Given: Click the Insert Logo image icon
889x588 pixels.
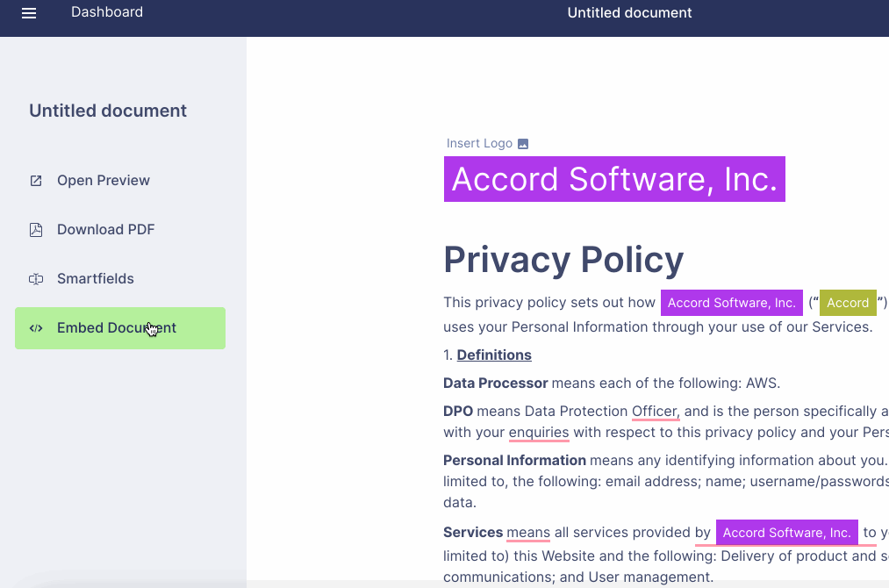Looking at the screenshot, I should (523, 144).
